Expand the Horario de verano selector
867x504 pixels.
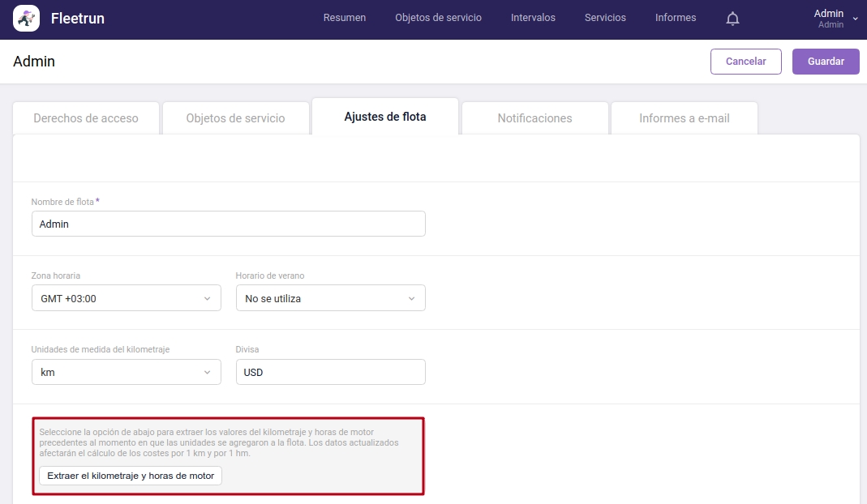[x=330, y=297]
